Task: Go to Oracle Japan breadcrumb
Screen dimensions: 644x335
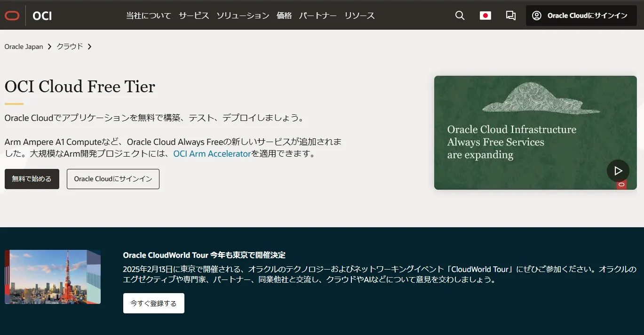Action: (x=24, y=47)
